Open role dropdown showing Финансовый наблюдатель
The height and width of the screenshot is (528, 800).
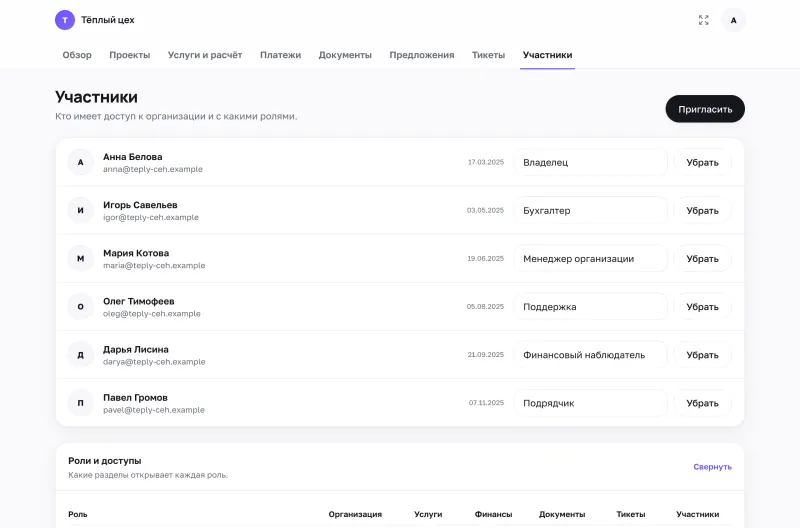click(x=591, y=355)
